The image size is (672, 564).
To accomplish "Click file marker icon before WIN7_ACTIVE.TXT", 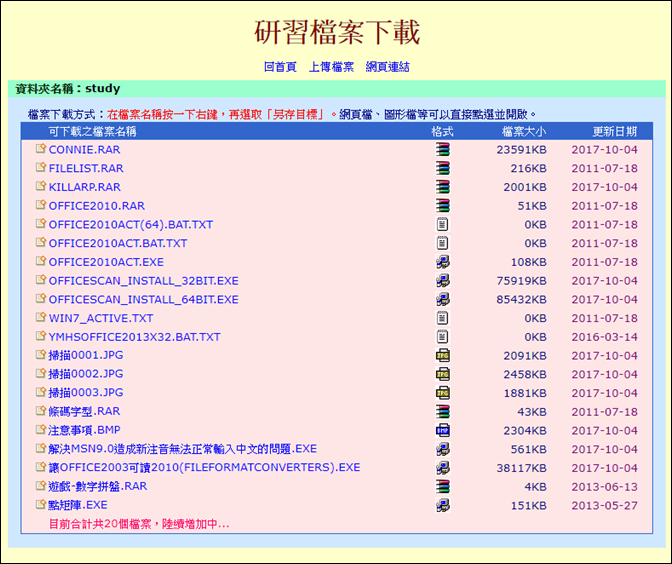I will [x=41, y=317].
